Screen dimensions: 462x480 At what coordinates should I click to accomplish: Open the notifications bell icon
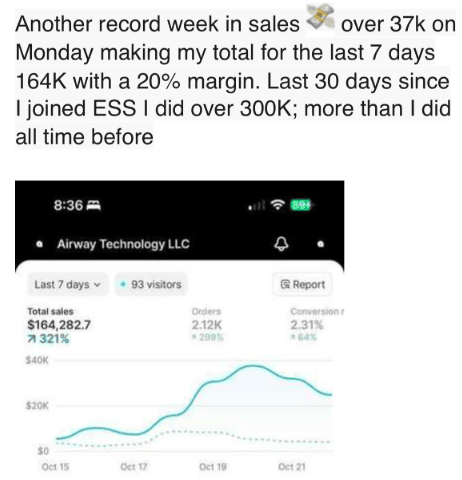[x=281, y=244]
